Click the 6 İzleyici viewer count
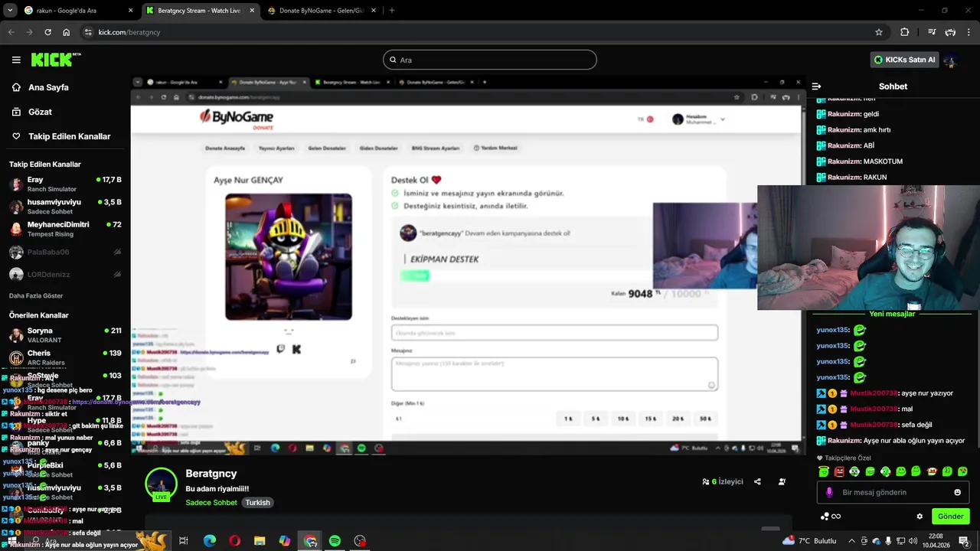The image size is (980, 551). [x=723, y=481]
